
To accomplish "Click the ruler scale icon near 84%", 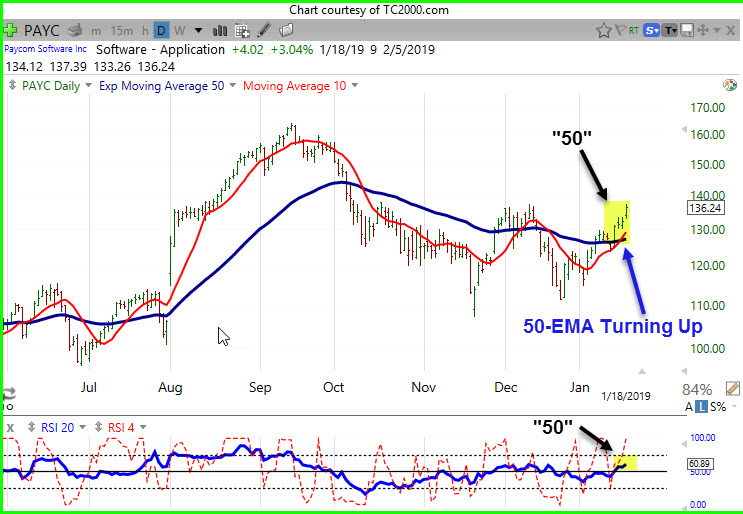I will pyautogui.click(x=733, y=389).
